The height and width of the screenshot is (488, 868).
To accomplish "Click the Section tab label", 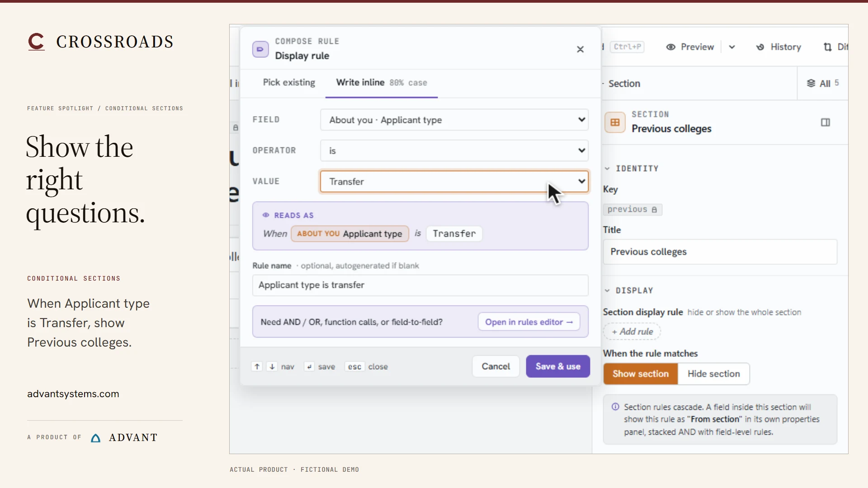I will pyautogui.click(x=624, y=84).
